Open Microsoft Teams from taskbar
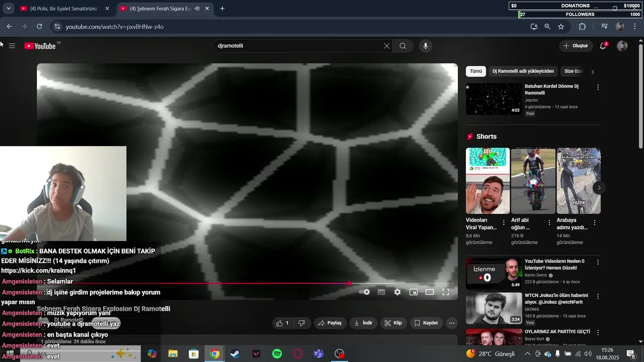This screenshot has height=362, width=644. pos(318,354)
